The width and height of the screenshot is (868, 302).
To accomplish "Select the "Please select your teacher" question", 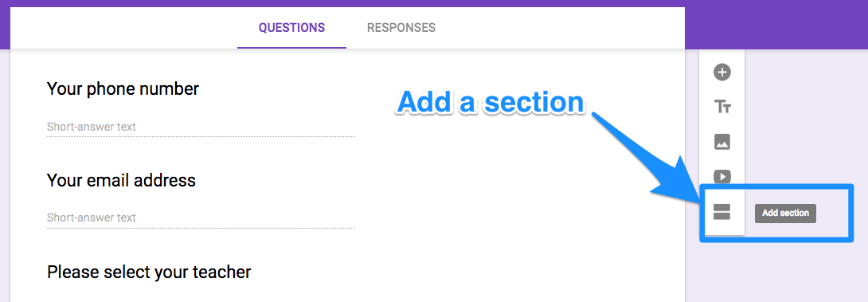I will (149, 272).
